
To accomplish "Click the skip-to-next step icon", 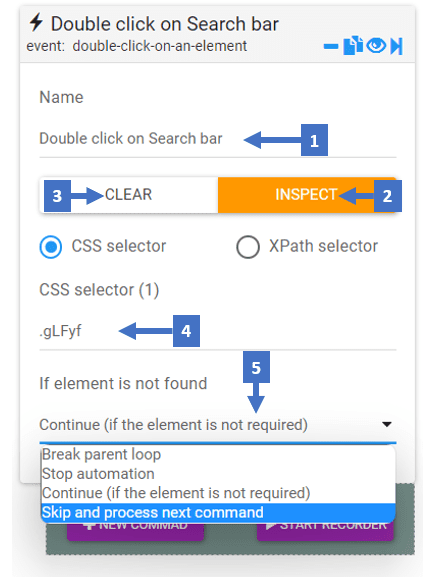I will pyautogui.click(x=397, y=46).
